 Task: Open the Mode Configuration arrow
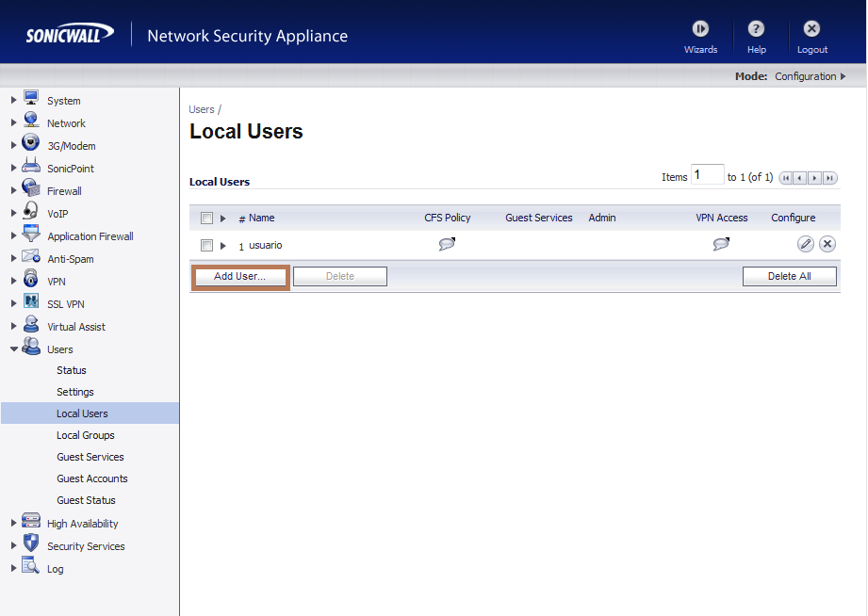[x=843, y=76]
